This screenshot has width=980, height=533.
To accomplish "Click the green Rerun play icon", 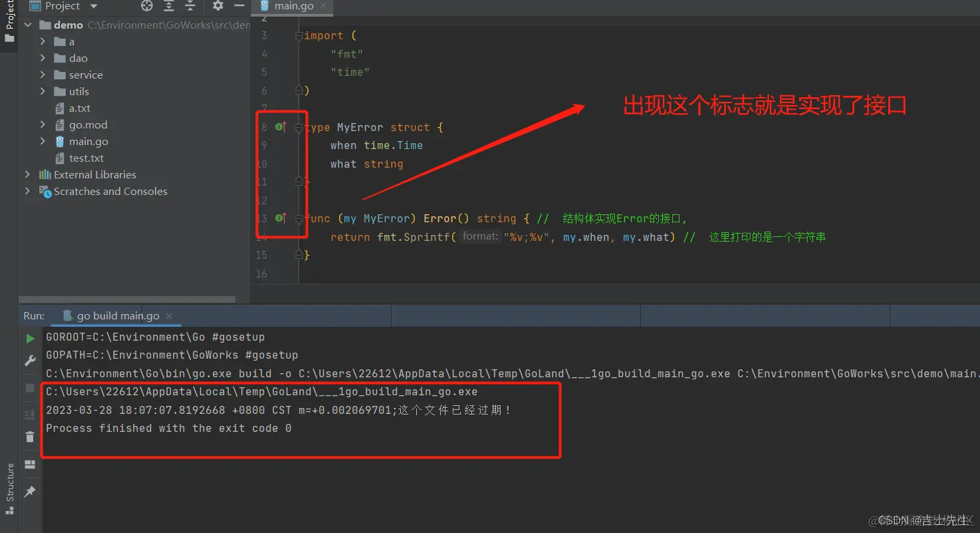I will coord(30,339).
